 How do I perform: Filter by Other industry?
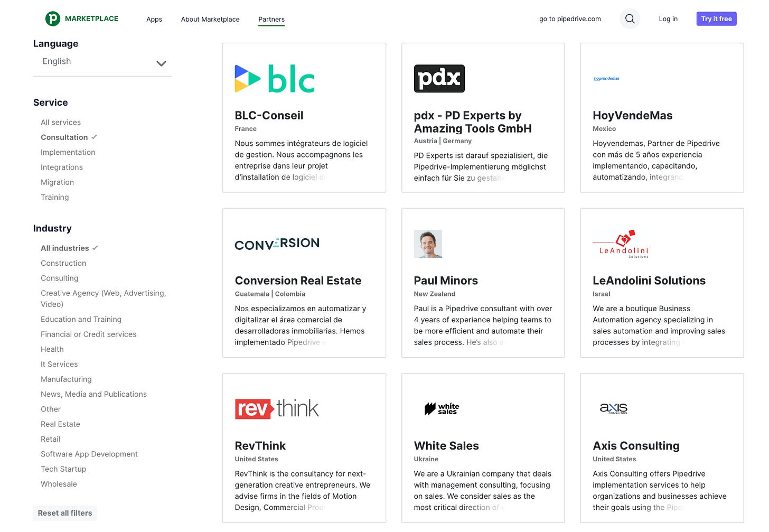pos(51,409)
